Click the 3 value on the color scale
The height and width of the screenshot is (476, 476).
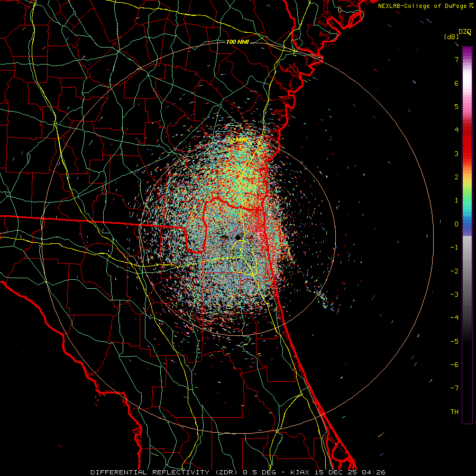tap(456, 153)
